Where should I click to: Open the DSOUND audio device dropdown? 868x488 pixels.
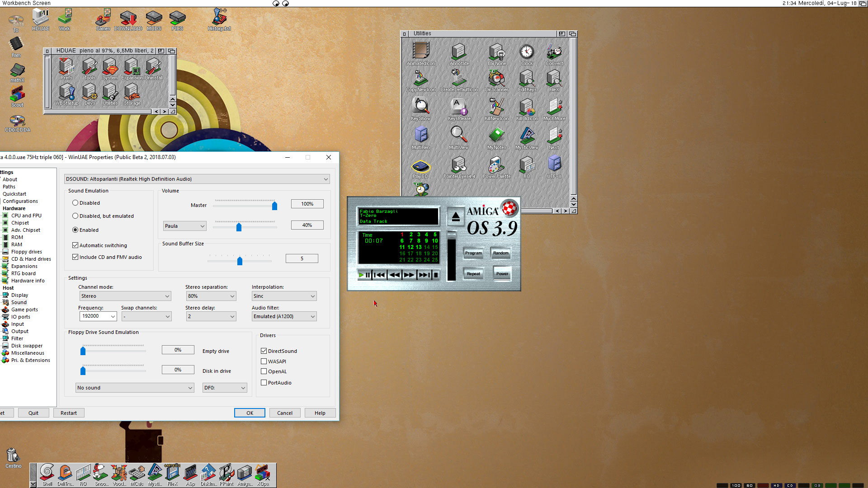pos(197,179)
